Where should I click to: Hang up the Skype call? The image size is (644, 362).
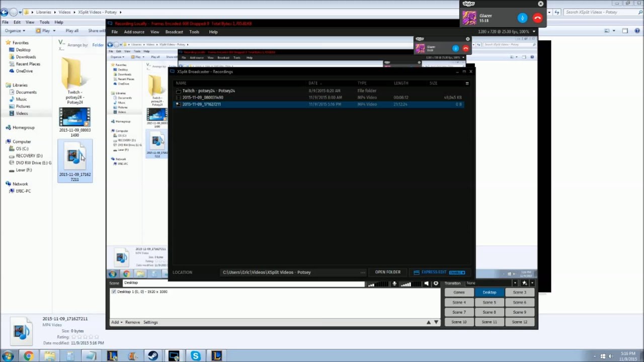click(x=537, y=18)
